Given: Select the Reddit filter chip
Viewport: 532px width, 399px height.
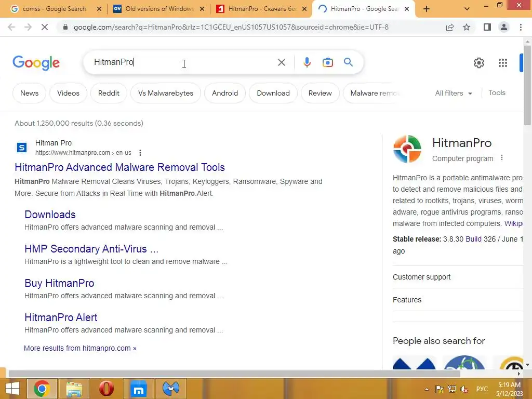Looking at the screenshot, I should (109, 93).
